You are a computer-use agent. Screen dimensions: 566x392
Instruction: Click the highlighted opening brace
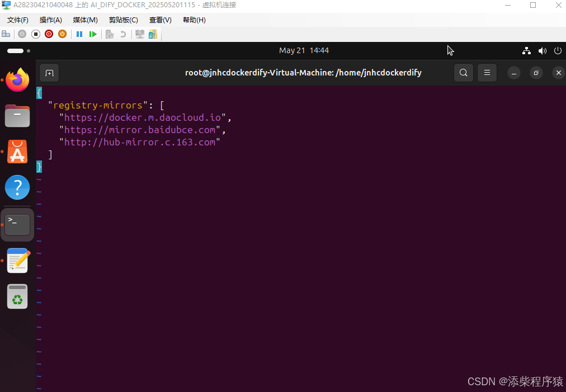click(x=39, y=93)
